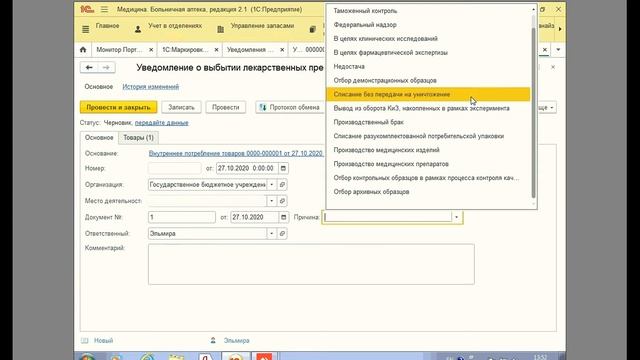The image size is (640, 360).
Task: Expand the Организация dropdown arrow
Action: [x=271, y=184]
